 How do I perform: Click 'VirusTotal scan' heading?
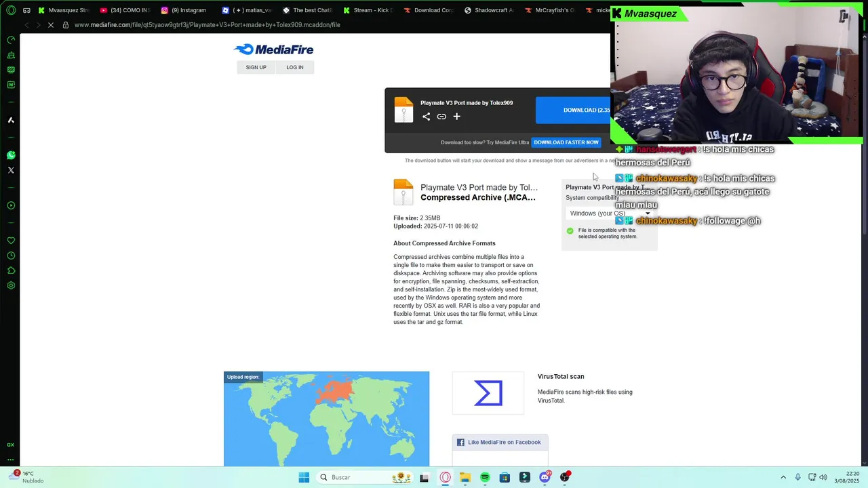[561, 377]
